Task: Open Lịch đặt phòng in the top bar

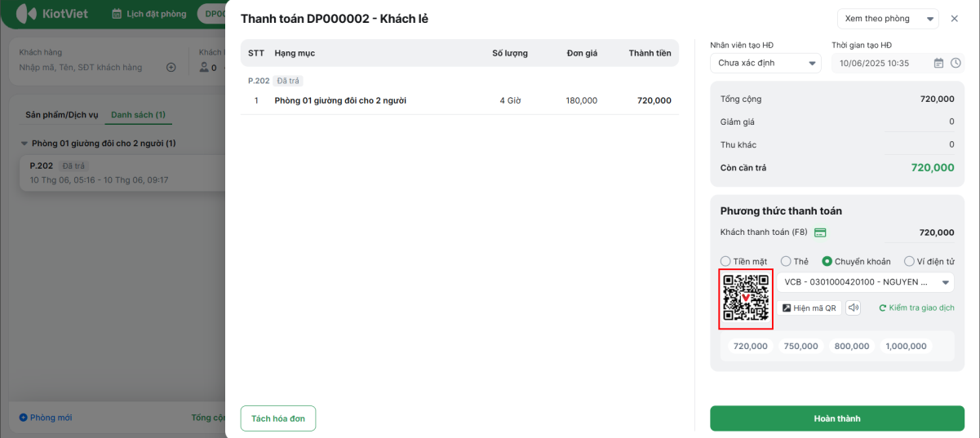Action: point(149,14)
